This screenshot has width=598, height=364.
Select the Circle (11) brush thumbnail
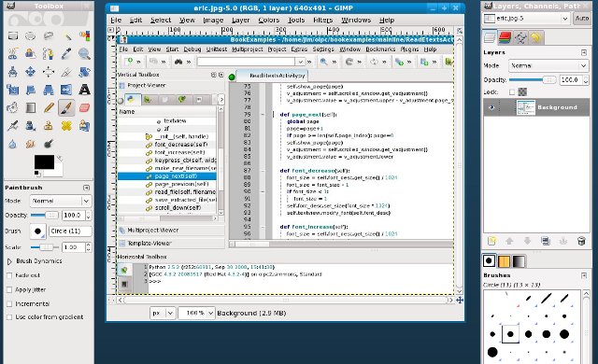pos(510,334)
